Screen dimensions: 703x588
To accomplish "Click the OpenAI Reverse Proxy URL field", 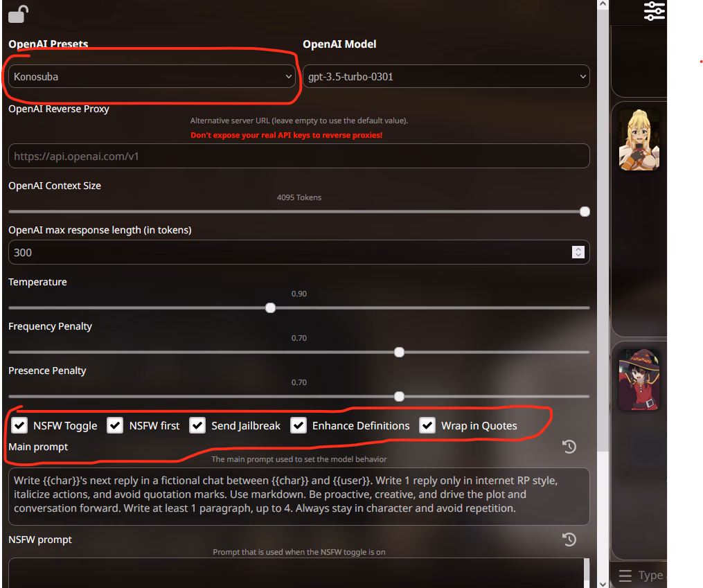I will [299, 156].
